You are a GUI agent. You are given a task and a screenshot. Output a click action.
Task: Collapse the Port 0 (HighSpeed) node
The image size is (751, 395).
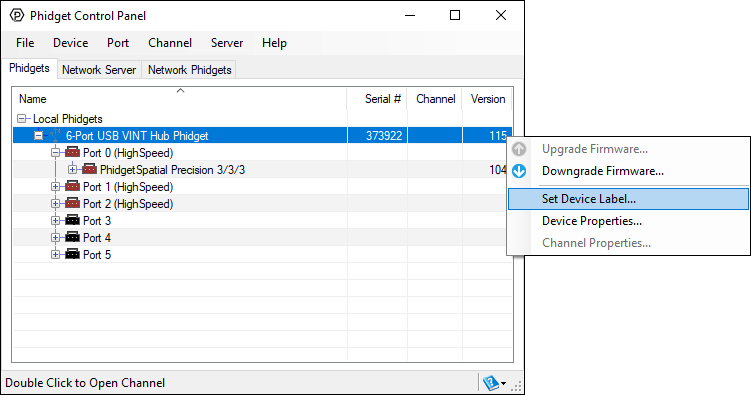pos(56,153)
